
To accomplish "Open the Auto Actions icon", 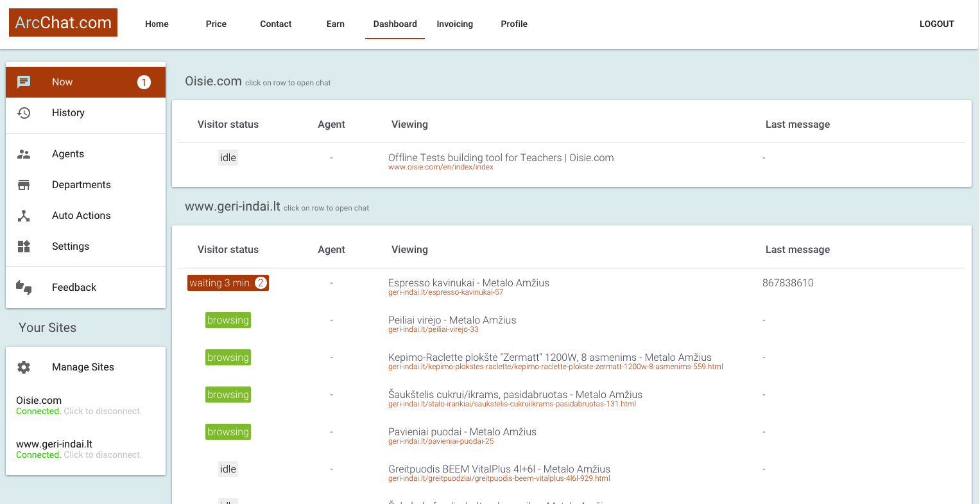I will click(x=24, y=215).
